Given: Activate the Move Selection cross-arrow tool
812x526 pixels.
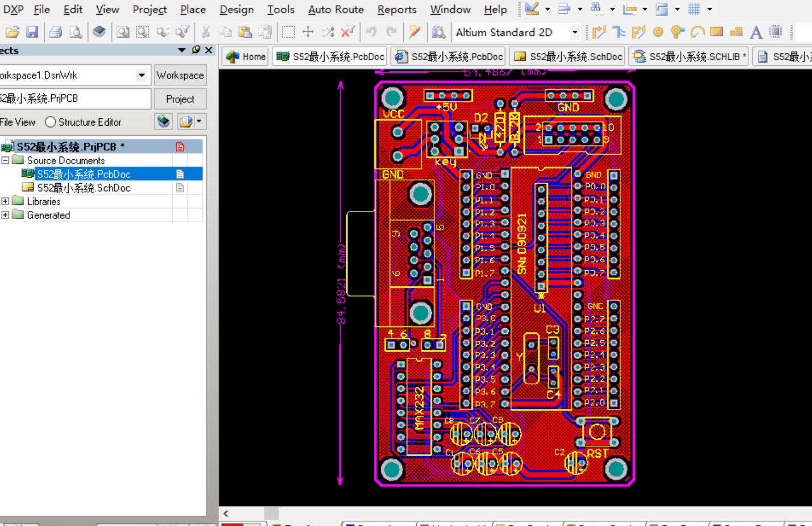Looking at the screenshot, I should (x=308, y=32).
